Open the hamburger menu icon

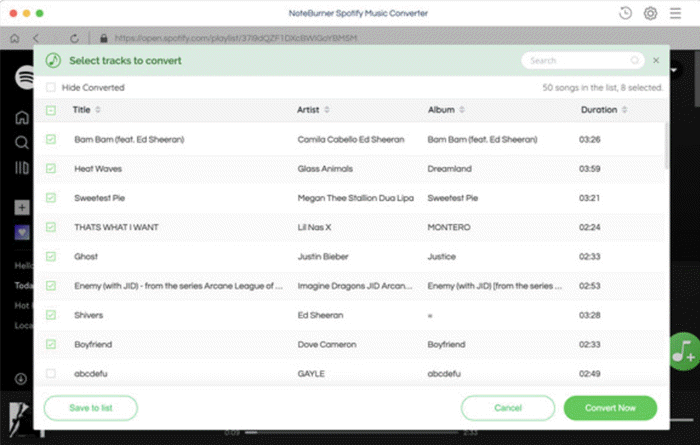675,13
